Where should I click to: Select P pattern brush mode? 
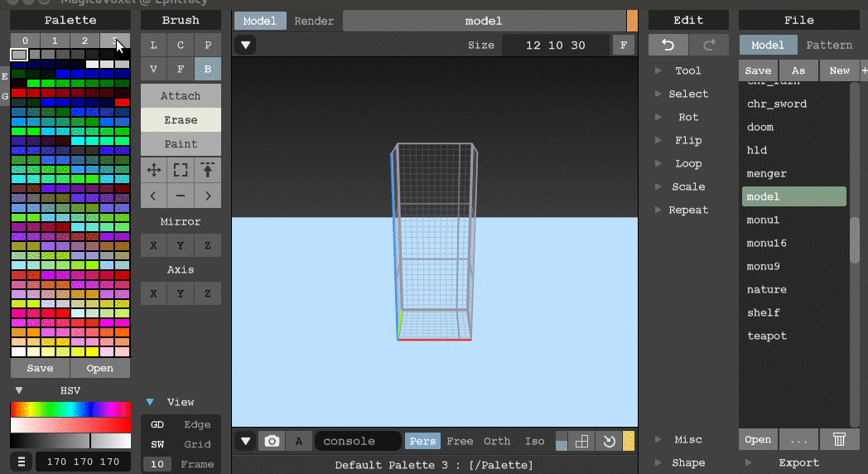pos(208,46)
